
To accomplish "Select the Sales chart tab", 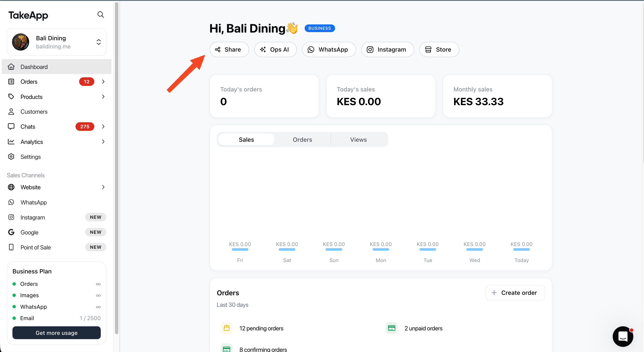I will [246, 140].
